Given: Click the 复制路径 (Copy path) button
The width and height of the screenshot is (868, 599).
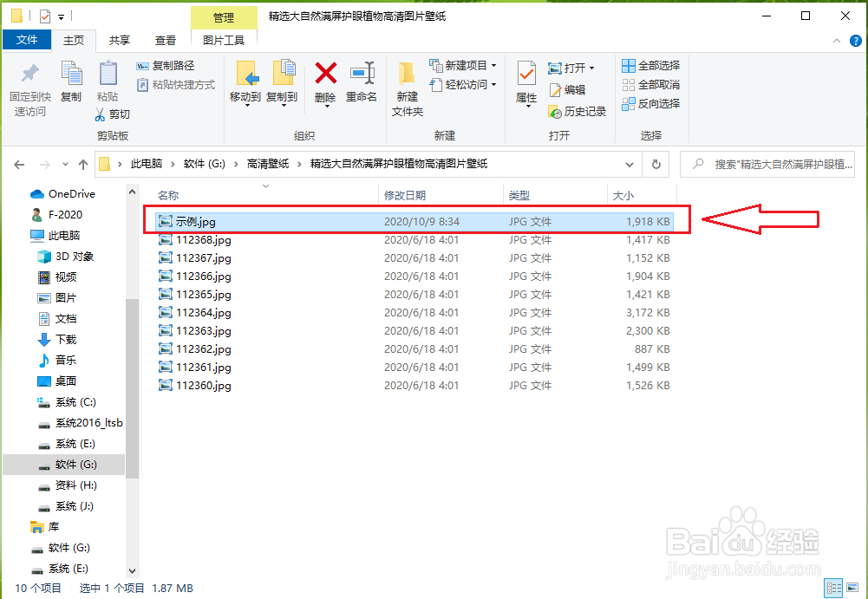Looking at the screenshot, I should [173, 65].
